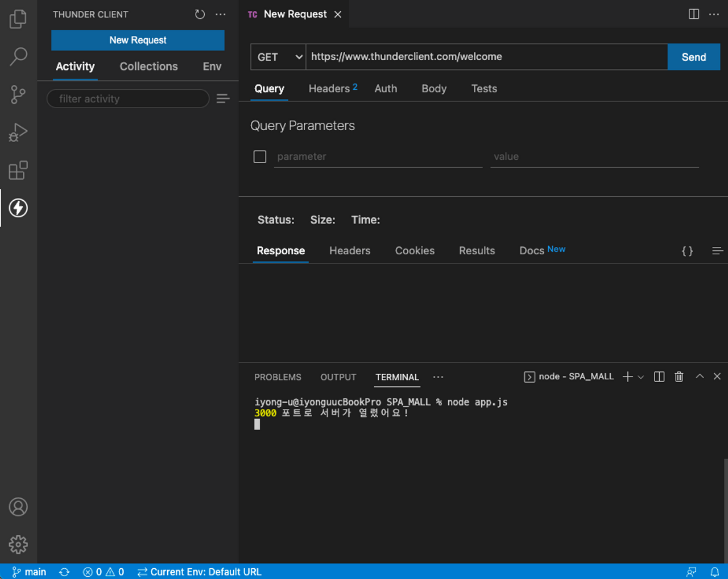Open the Explorer view in activity bar

pyautogui.click(x=18, y=19)
